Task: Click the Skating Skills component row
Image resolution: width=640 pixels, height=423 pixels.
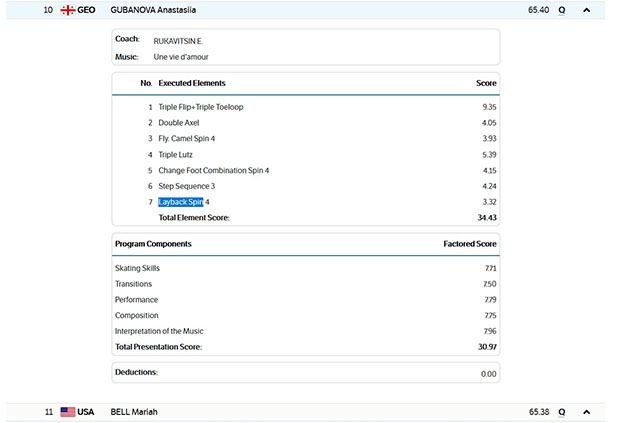Action: 137,268
